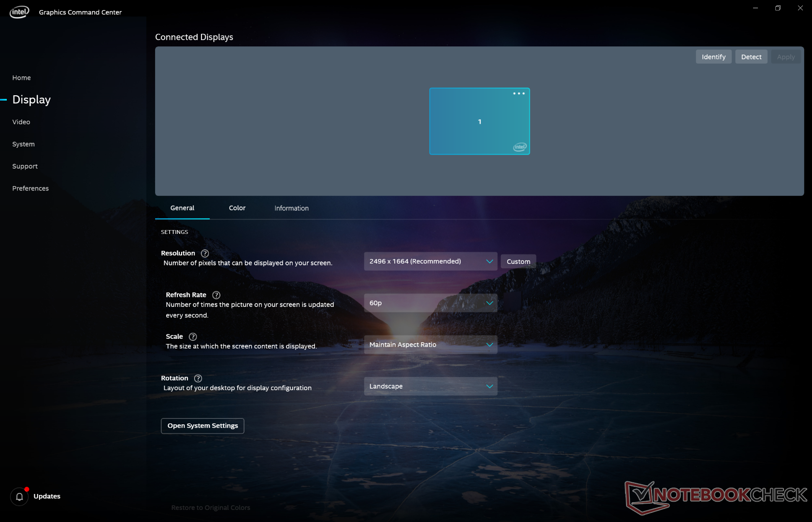Show help for Scale setting
Viewport: 812px width, 522px height.
coord(193,336)
